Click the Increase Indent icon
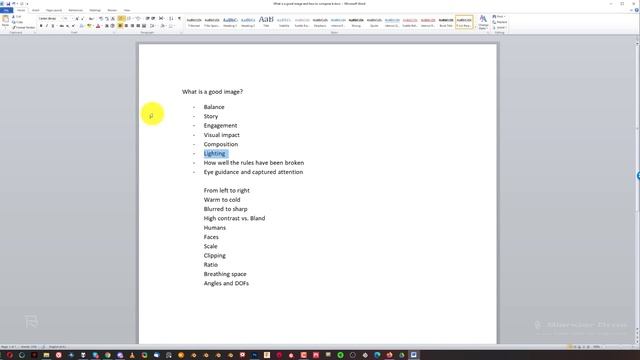Screen dimensions: 640x360 pyautogui.click(x=153, y=18)
